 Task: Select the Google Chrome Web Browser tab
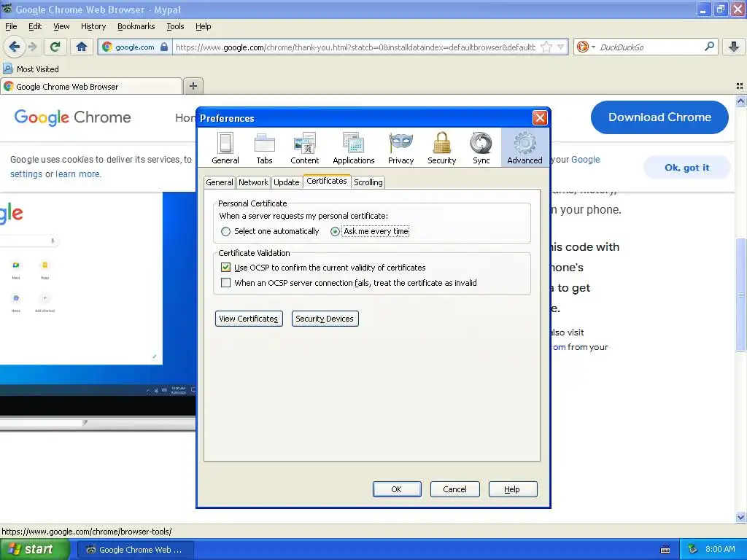(x=91, y=86)
